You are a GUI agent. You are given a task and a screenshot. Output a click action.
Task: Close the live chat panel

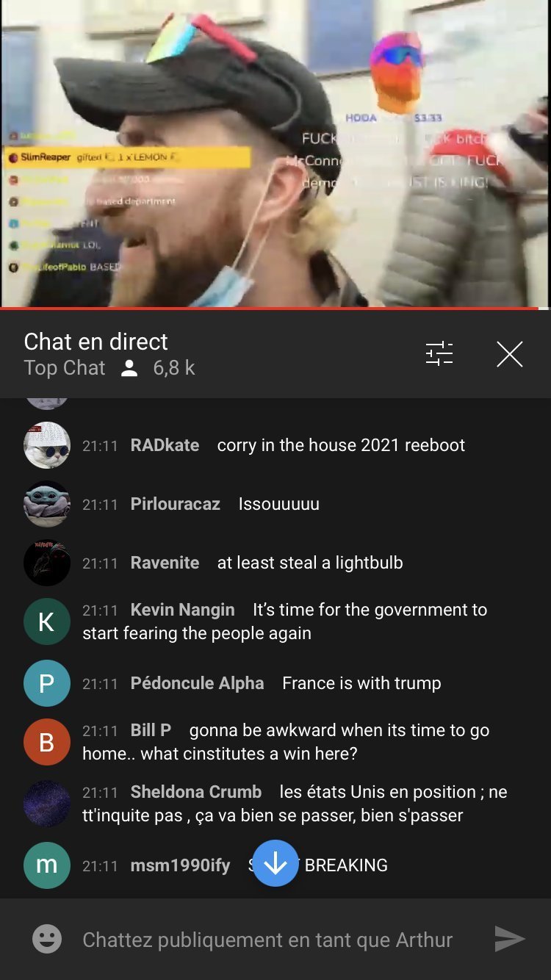509,354
